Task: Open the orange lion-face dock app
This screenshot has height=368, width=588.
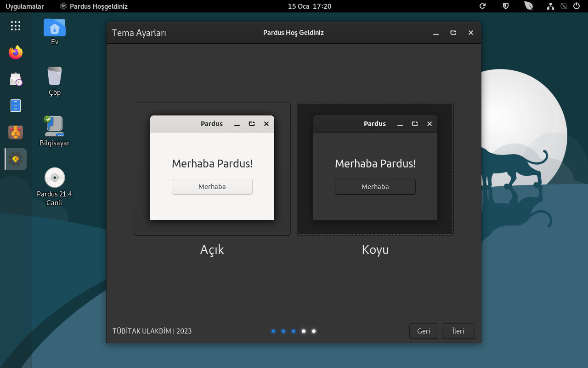Action: [16, 132]
